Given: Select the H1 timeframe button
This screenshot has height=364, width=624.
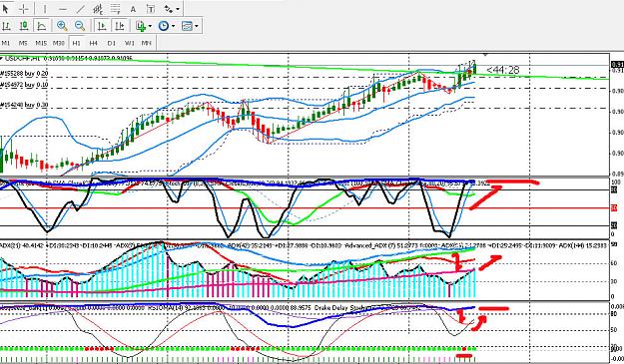Looking at the screenshot, I should [77, 43].
